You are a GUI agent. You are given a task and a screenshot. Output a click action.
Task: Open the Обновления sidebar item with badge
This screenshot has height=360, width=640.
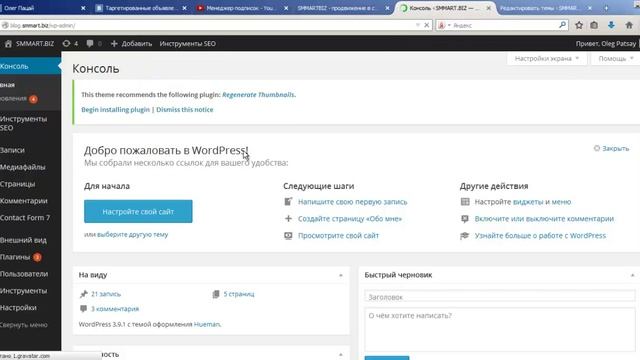(19, 99)
